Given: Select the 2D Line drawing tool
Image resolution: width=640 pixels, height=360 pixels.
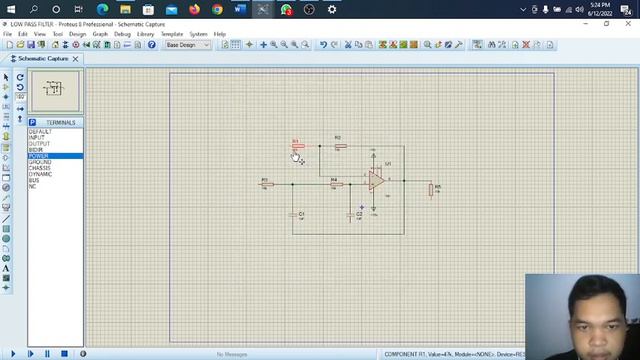Looking at the screenshot, I should point(6,219).
